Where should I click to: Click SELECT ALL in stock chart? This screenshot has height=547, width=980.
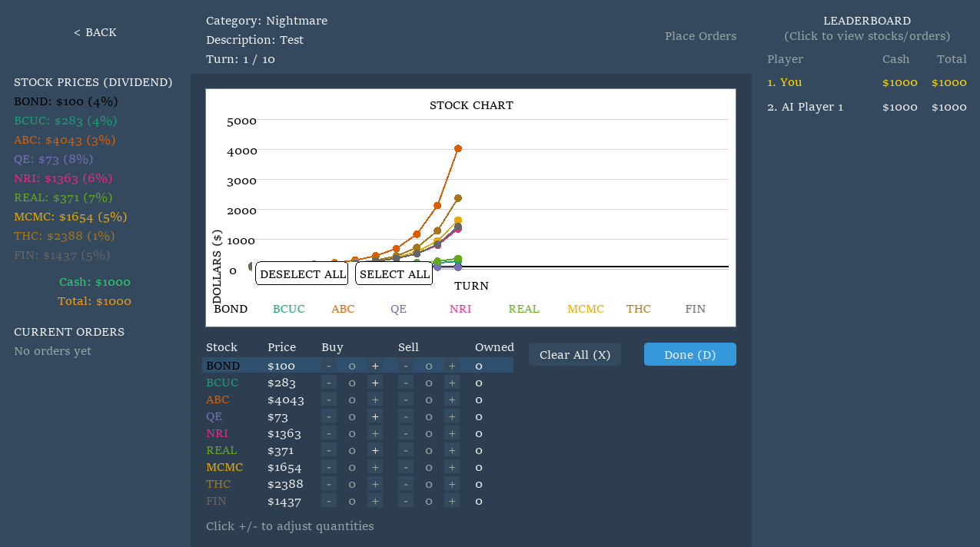(x=394, y=273)
